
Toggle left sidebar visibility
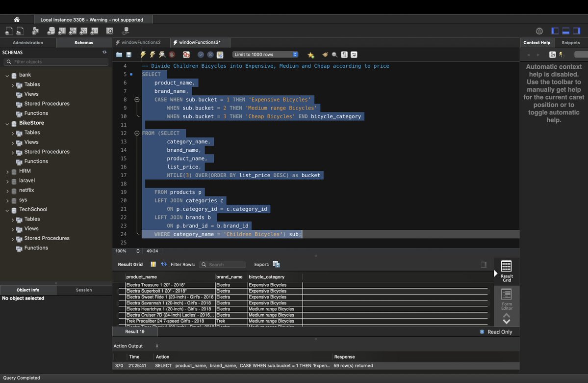tap(555, 31)
